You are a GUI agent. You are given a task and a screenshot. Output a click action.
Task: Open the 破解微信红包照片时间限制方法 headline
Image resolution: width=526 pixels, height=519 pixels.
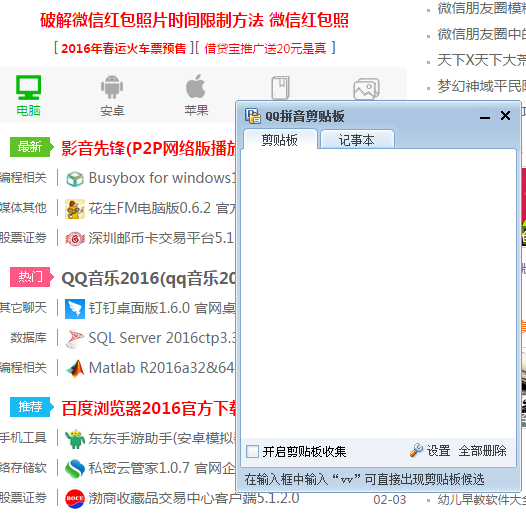[x=194, y=20]
